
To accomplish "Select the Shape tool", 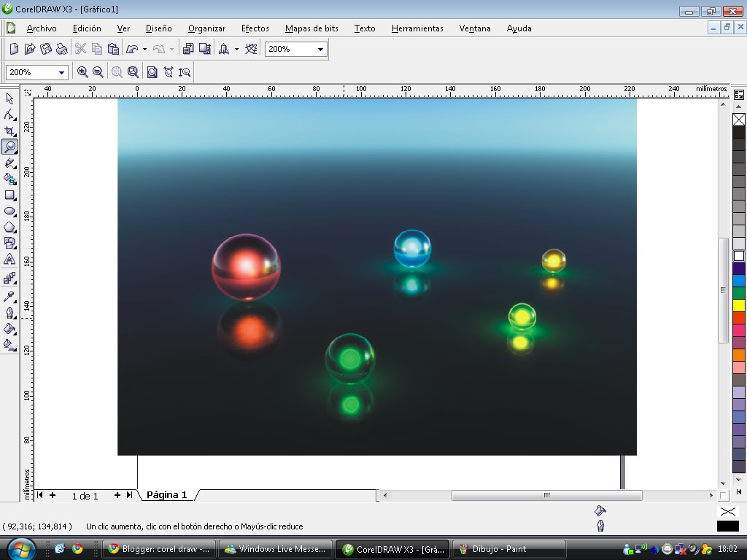I will 9,114.
